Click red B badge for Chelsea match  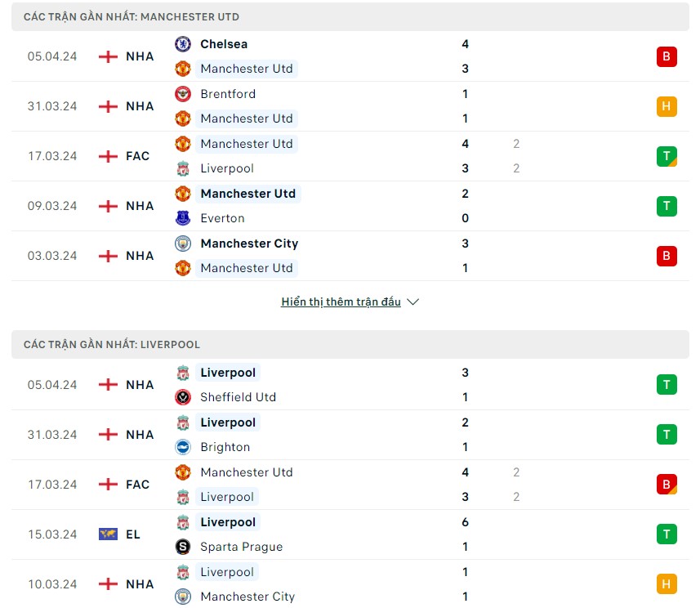(667, 56)
